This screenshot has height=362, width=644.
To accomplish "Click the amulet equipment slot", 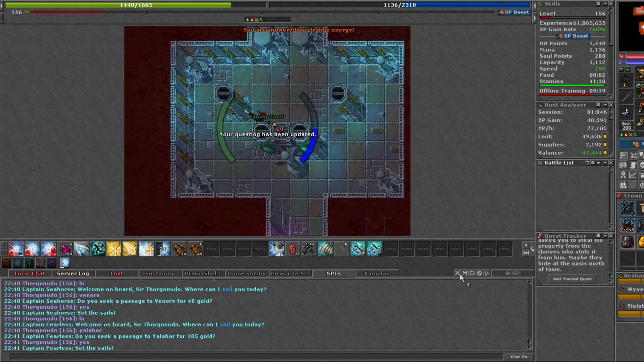I will (x=626, y=80).
